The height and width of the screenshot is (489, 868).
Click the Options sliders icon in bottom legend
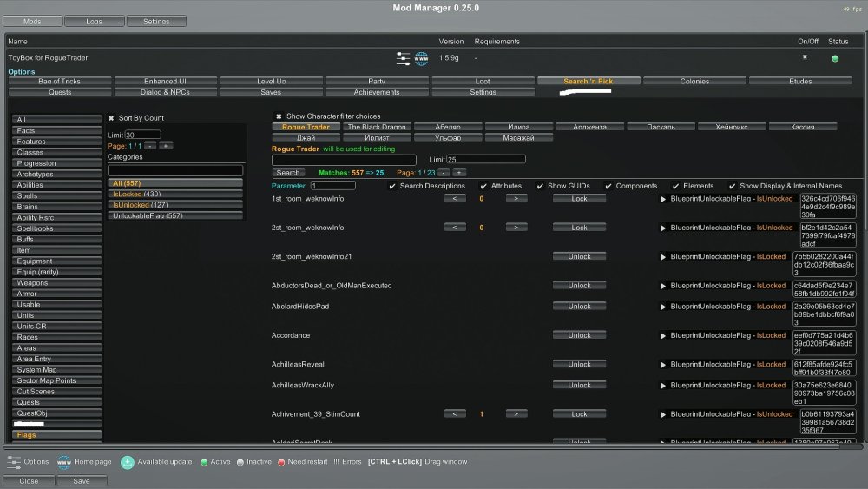[14, 462]
